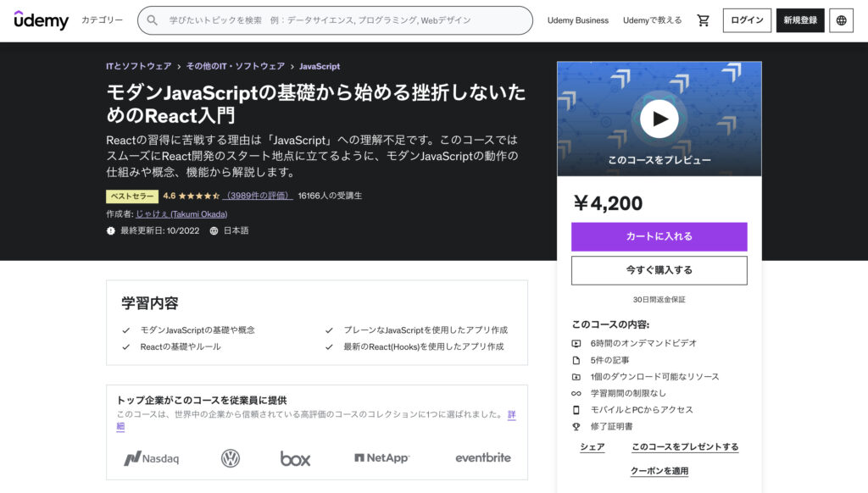Viewport: 868px width, 493px height.
Task: Click the certificate trophy icon
Action: [x=576, y=427]
